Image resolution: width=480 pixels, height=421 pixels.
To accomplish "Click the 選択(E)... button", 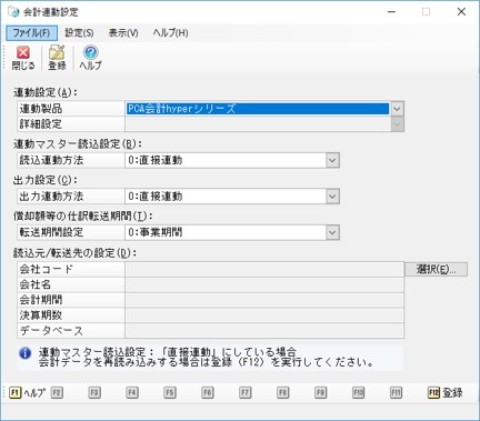I will [x=436, y=269].
